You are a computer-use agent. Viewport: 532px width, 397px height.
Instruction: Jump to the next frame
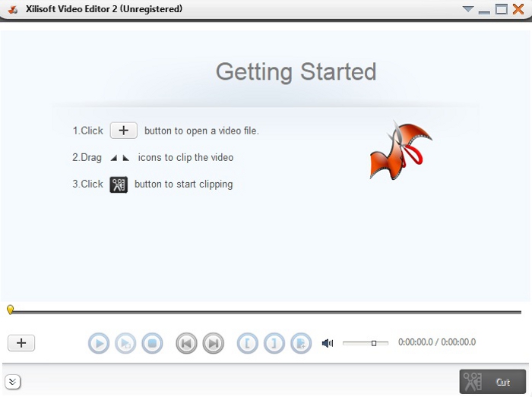pyautogui.click(x=213, y=343)
